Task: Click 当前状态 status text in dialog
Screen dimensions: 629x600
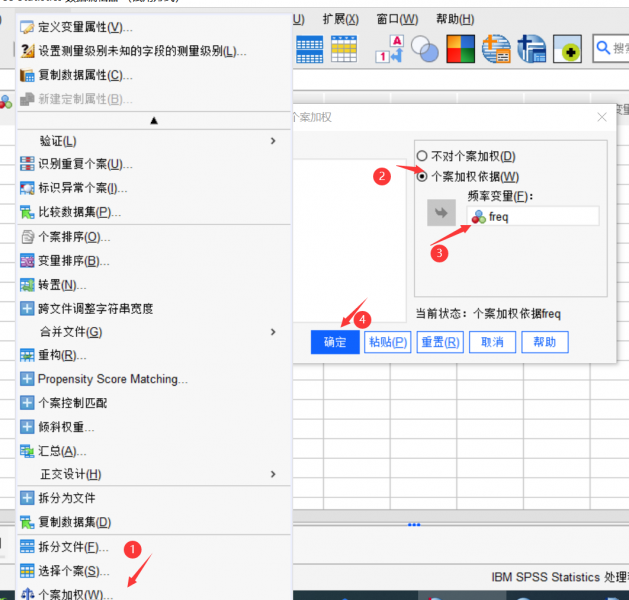Action: (488, 313)
